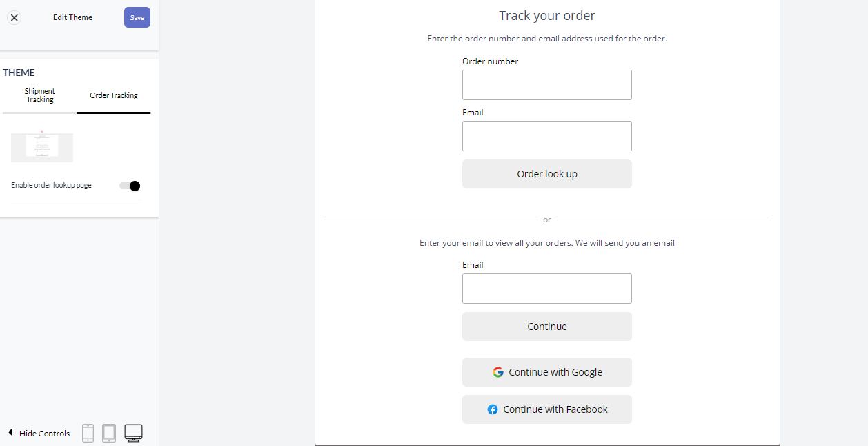Click the Order look up button
This screenshot has height=446, width=868.
(547, 174)
